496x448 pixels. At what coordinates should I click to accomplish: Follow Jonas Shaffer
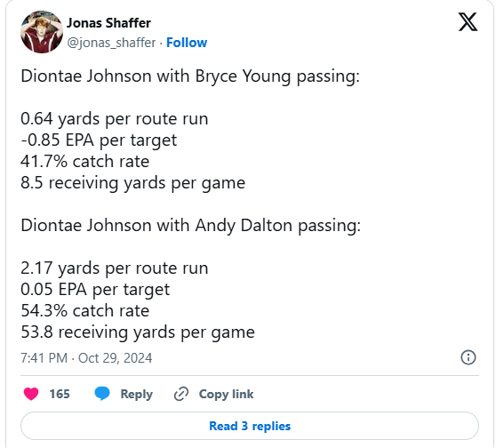[187, 43]
